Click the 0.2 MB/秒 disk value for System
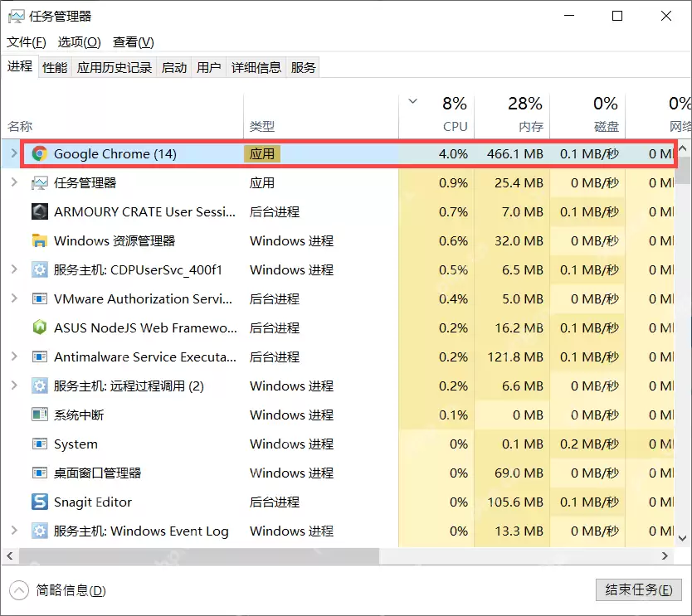Image resolution: width=692 pixels, height=616 pixels. click(x=589, y=444)
